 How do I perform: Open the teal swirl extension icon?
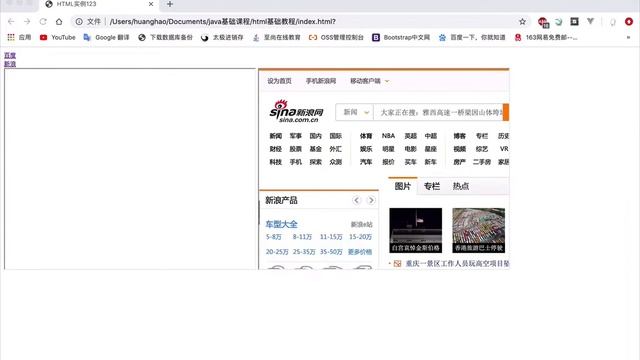(558, 22)
